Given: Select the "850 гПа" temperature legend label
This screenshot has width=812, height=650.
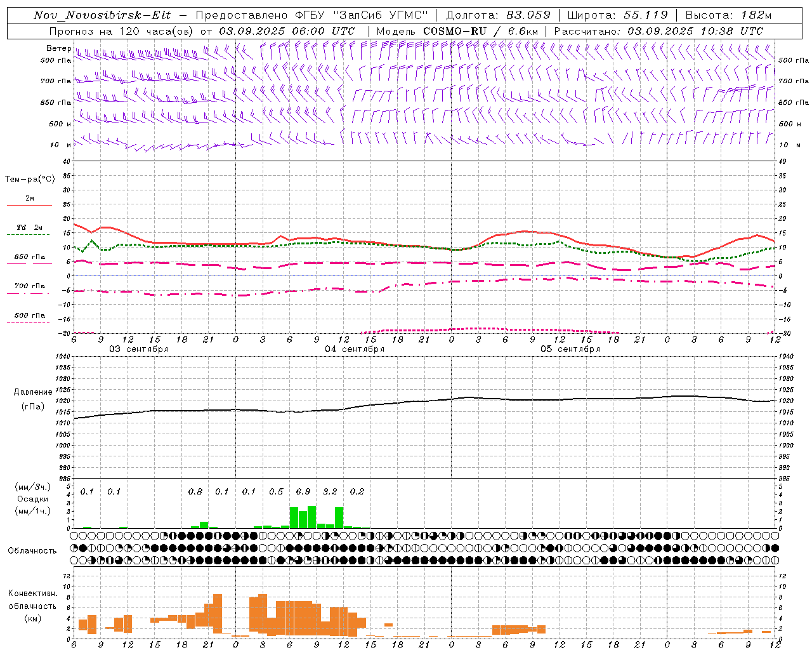Looking at the screenshot, I should tap(30, 257).
